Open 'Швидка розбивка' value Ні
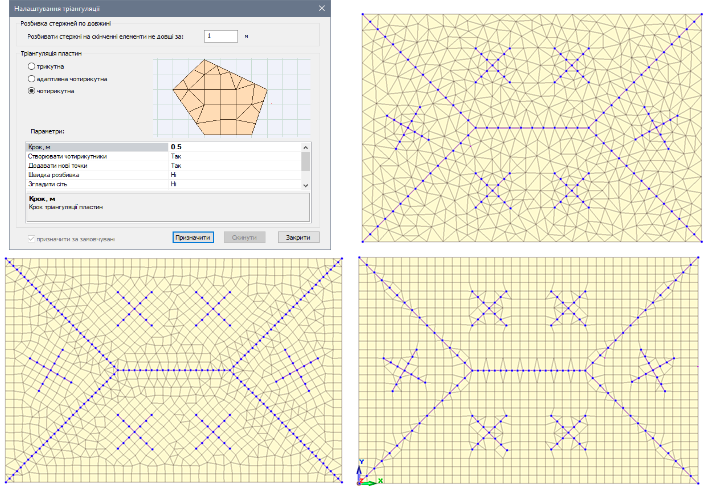This screenshot has height=488, width=704. [233, 175]
